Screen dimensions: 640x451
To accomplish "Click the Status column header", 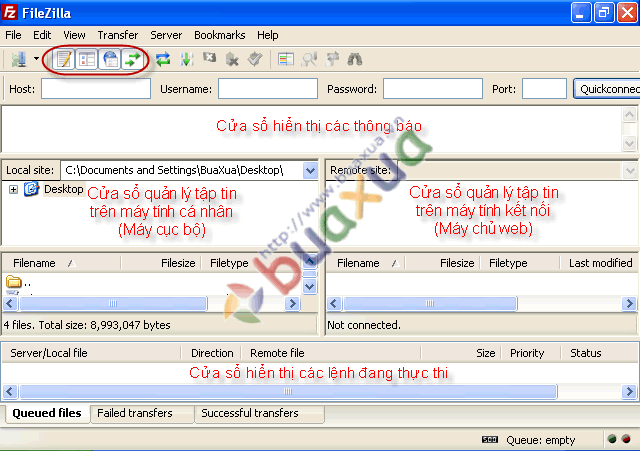I will click(x=600, y=353).
